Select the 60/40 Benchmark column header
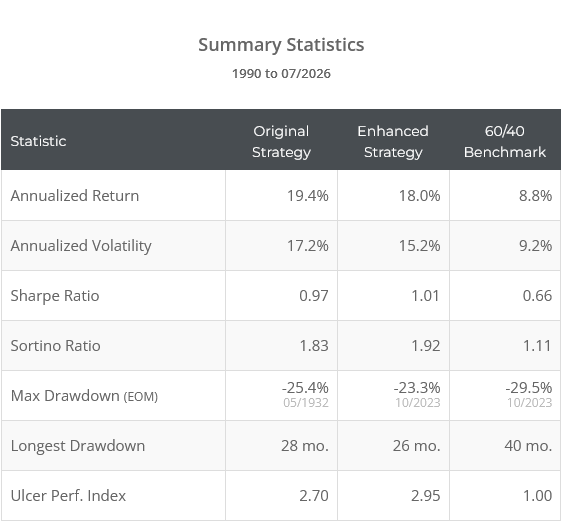Viewport: 561px width, 521px height. pyautogui.click(x=505, y=141)
